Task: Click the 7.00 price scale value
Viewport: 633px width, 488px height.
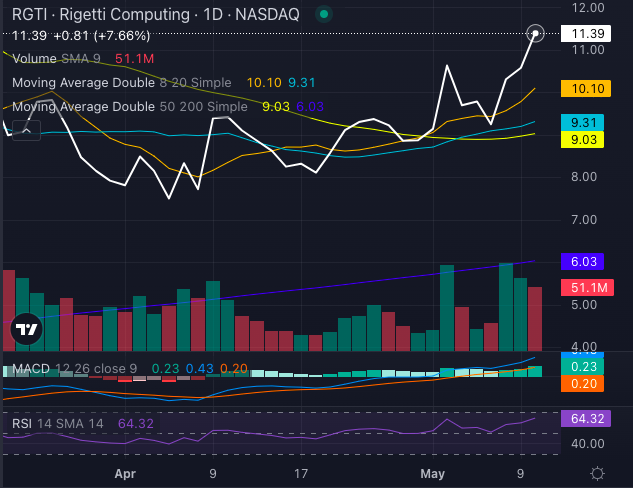Action: click(584, 220)
